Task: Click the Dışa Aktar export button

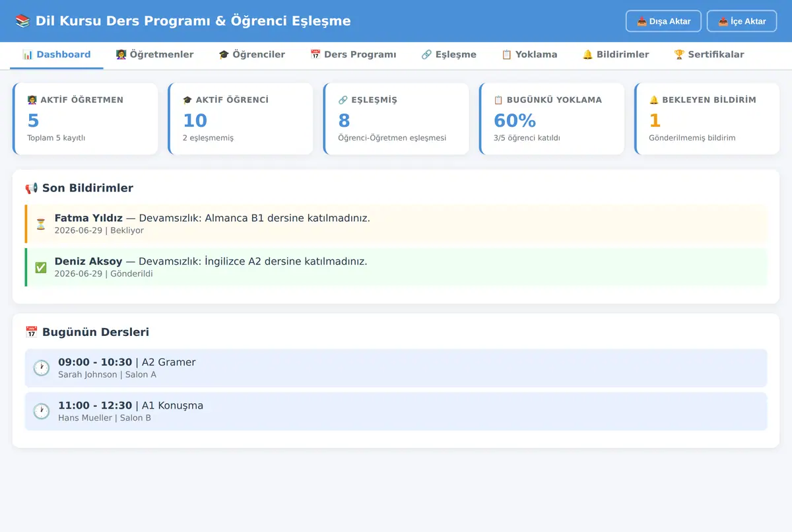Action: [663, 21]
